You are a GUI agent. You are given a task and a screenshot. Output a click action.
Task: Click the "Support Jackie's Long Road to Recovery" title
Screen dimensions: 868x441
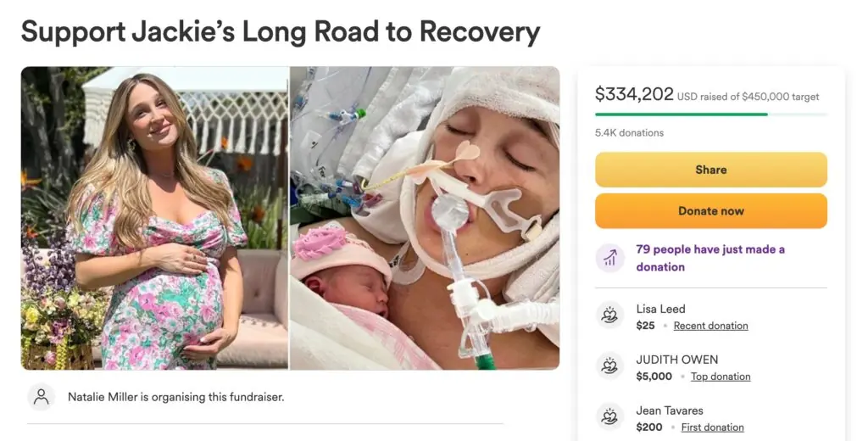pyautogui.click(x=280, y=31)
